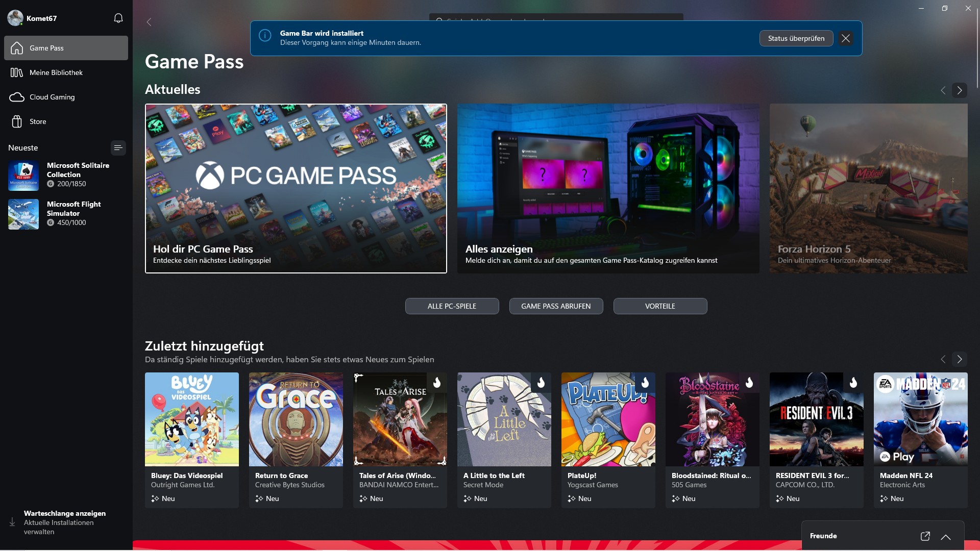This screenshot has width=980, height=551.
Task: Dismiss the Game Bar install notification
Action: click(846, 38)
